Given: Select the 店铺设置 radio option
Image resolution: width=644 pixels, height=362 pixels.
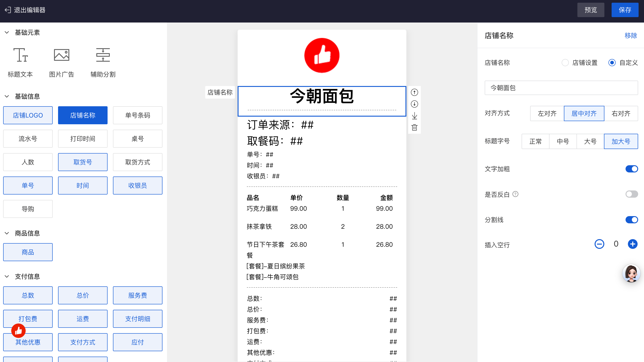Looking at the screenshot, I should click(x=565, y=63).
